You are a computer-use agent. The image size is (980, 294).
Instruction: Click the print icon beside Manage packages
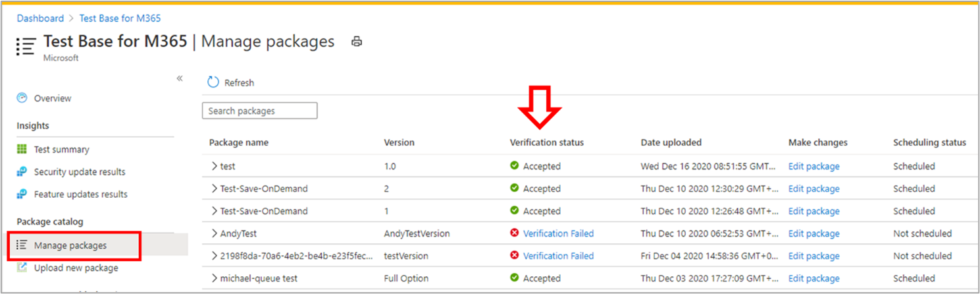point(357,42)
